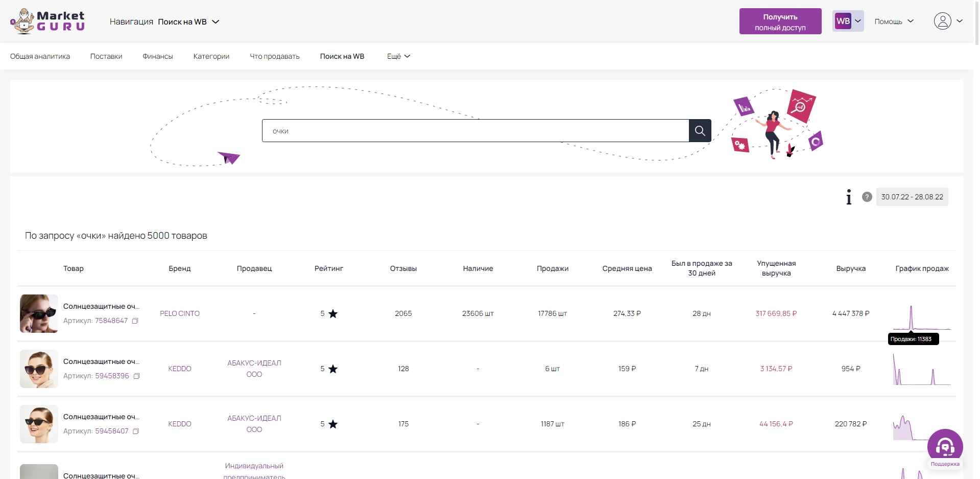
Task: Open seller АБАКУС-ИДЕАЛ ООО for article 59458407
Action: click(254, 424)
